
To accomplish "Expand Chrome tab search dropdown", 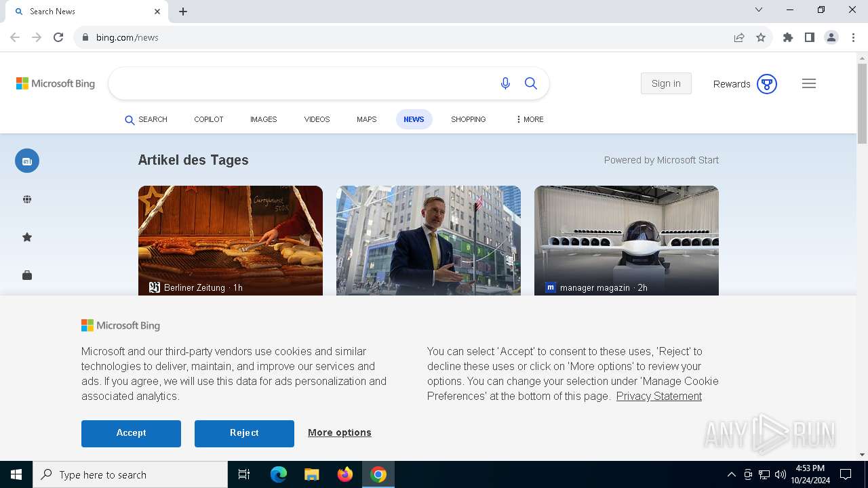I will (x=759, y=10).
